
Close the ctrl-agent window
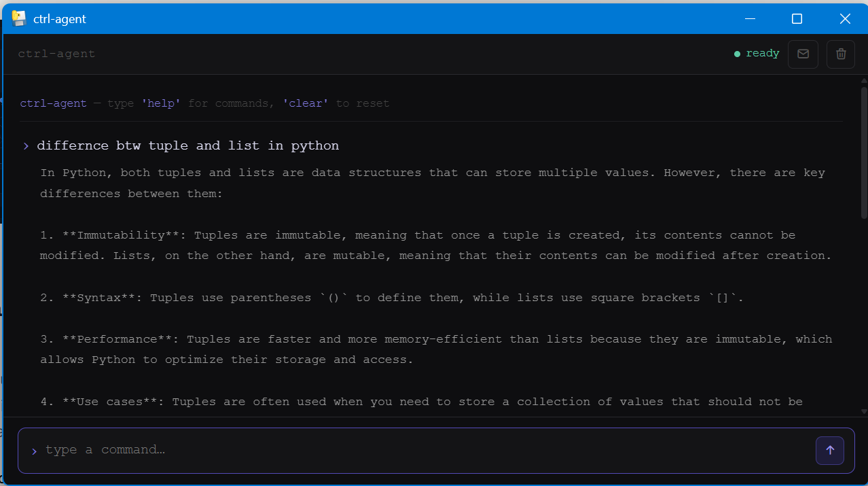845,19
